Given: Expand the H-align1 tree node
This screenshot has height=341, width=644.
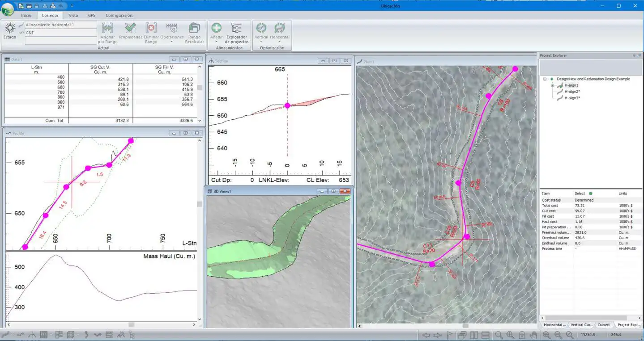Looking at the screenshot, I should [x=552, y=85].
